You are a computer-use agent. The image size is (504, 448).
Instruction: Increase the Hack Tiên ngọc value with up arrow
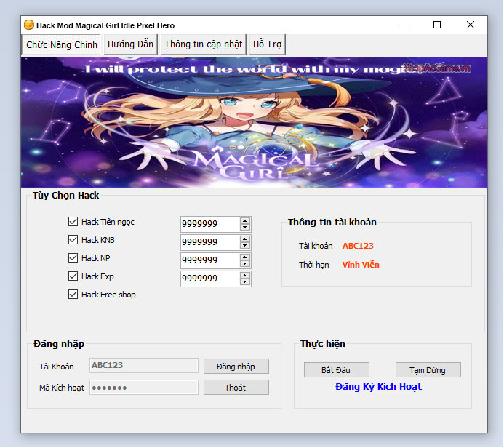245,221
